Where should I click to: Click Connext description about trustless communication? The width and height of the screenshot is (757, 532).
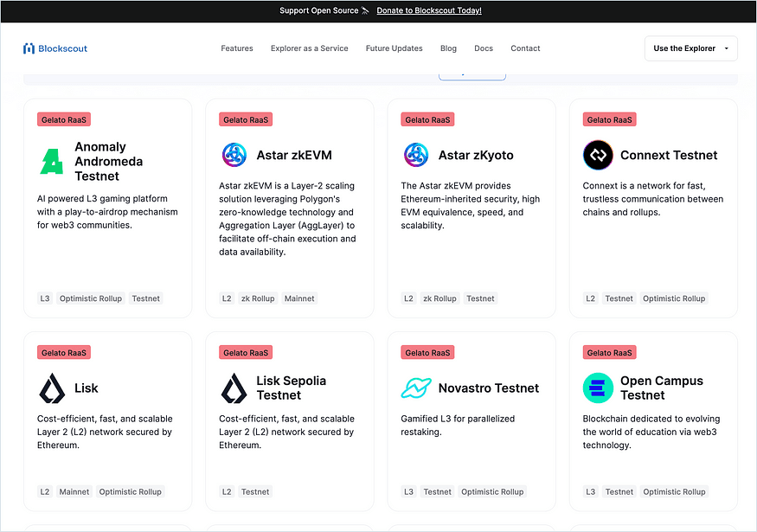point(652,199)
